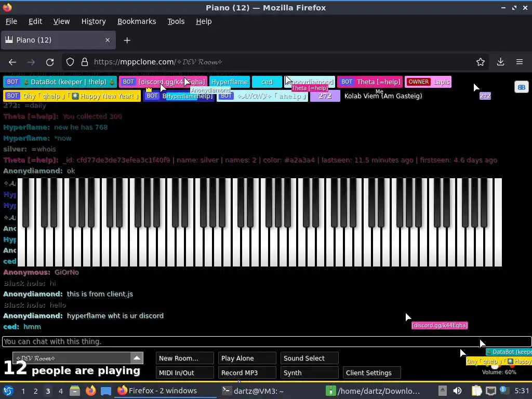This screenshot has height=399, width=532.
Task: Click the New Room... button
Action: (185, 358)
